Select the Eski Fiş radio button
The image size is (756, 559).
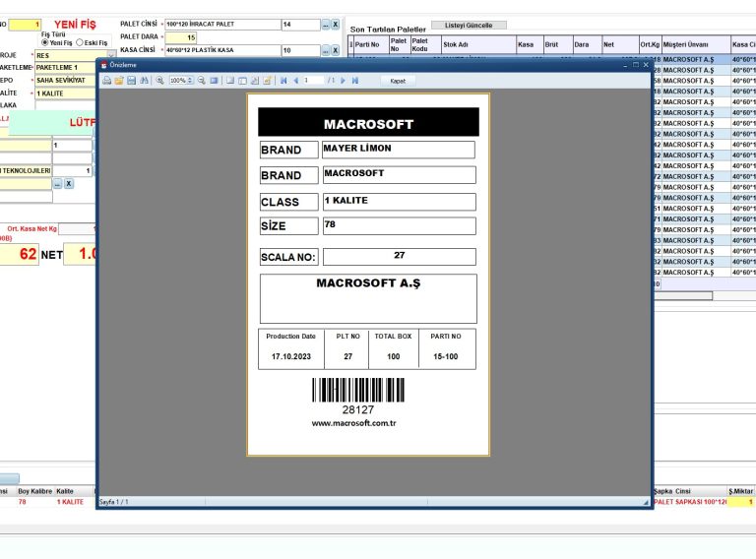click(x=80, y=43)
